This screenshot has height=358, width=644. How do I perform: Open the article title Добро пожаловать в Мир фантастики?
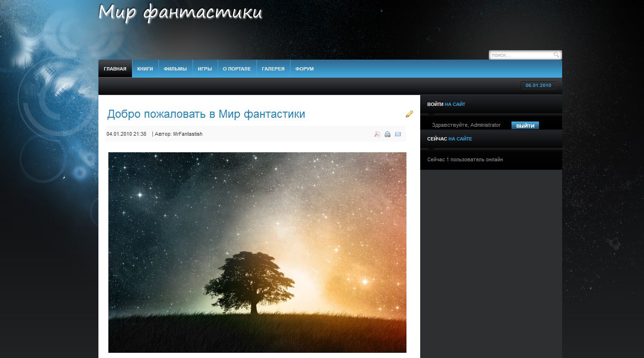(206, 114)
